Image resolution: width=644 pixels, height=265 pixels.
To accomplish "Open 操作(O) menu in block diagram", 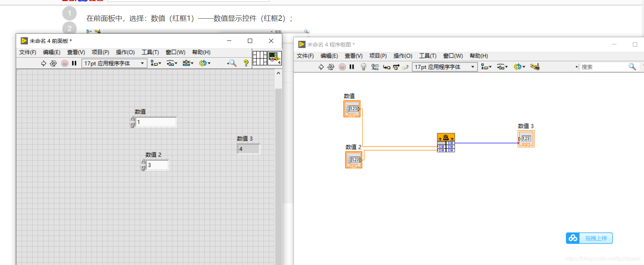I will [x=403, y=56].
